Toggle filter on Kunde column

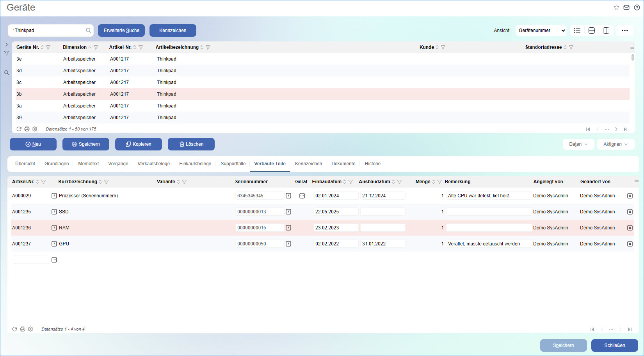443,47
